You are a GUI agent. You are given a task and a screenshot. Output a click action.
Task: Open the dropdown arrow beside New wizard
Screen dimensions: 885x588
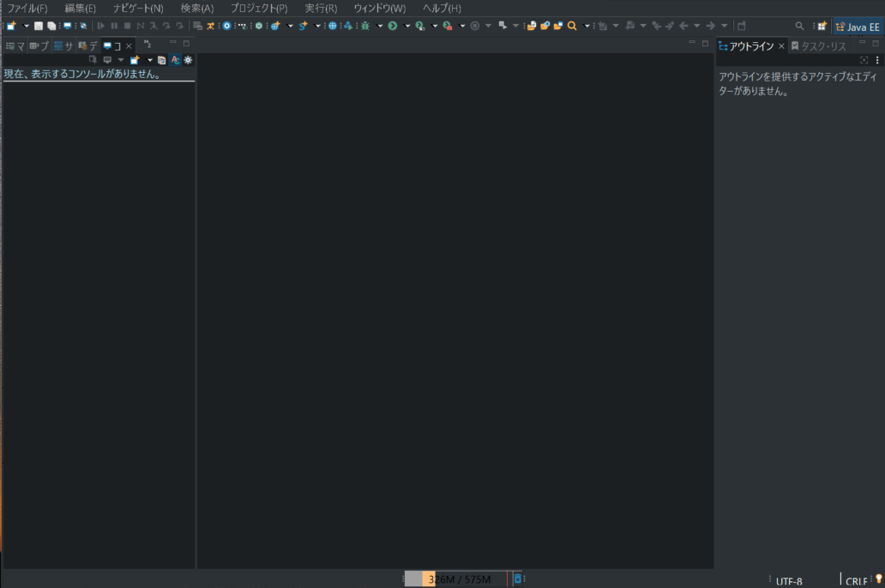[26, 26]
